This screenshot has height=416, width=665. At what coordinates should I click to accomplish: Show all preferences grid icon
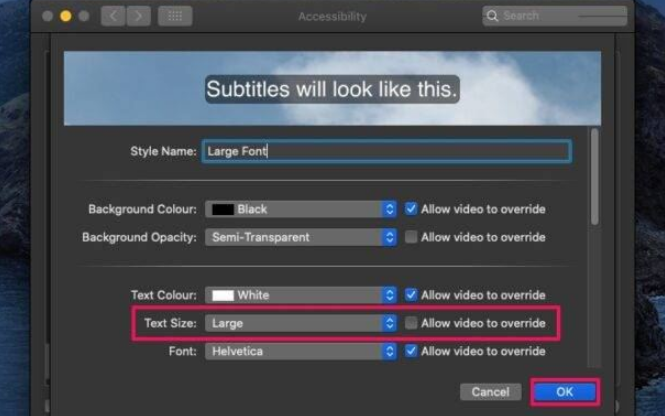point(175,16)
